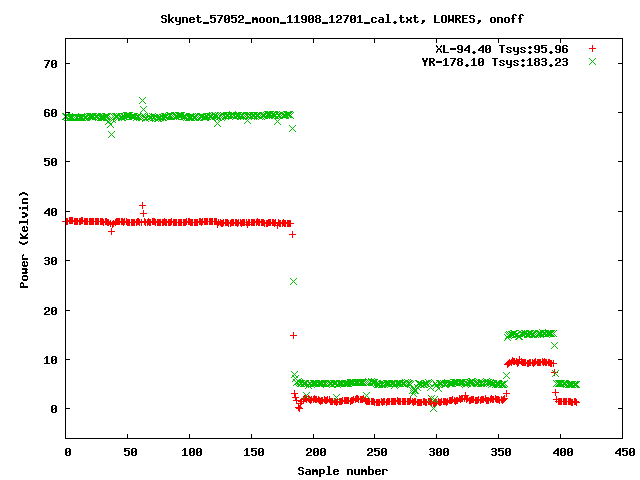The width and height of the screenshot is (640, 480).
Task: Click x-axis tick label 100
Action: tap(192, 452)
